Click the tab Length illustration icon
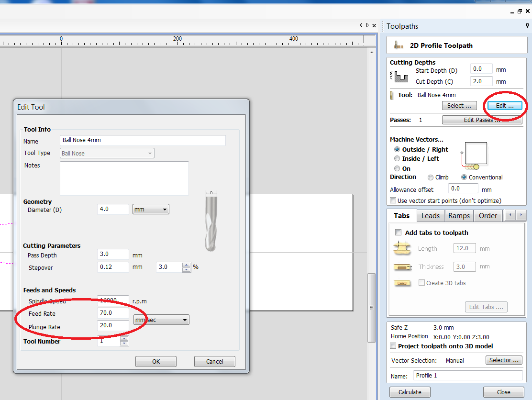Viewport: 532px width, 400px height. [402, 248]
